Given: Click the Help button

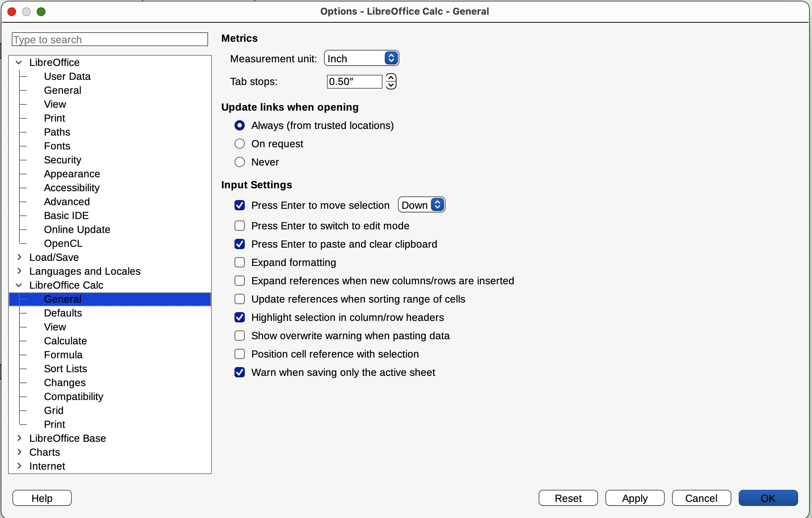Looking at the screenshot, I should click(x=42, y=498).
